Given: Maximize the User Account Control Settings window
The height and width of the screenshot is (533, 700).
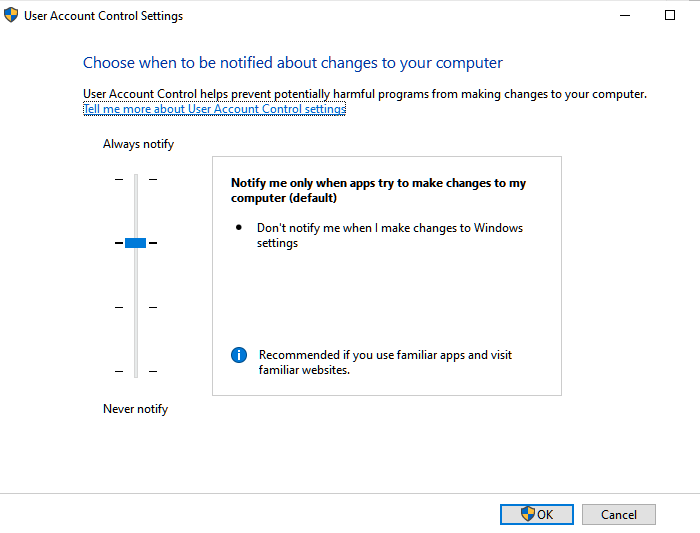Looking at the screenshot, I should [670, 16].
